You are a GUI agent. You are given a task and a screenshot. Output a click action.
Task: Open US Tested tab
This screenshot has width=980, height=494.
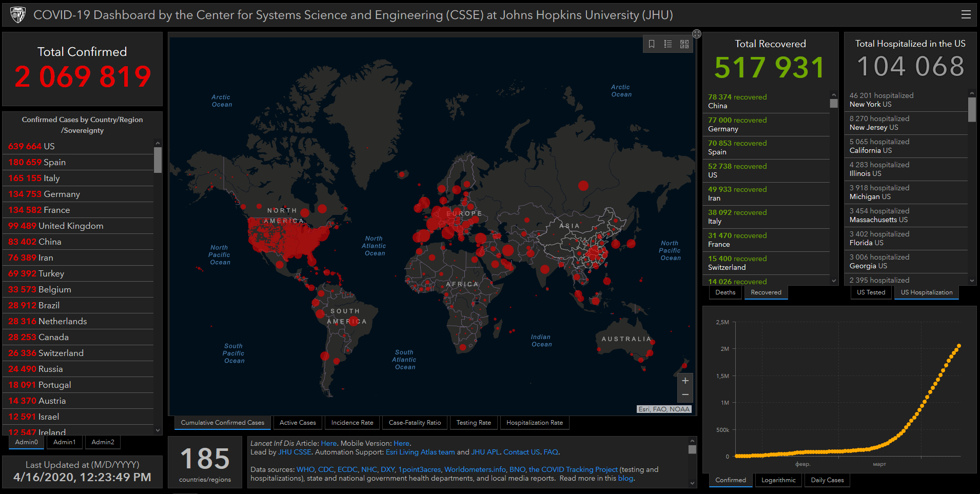[x=871, y=292]
